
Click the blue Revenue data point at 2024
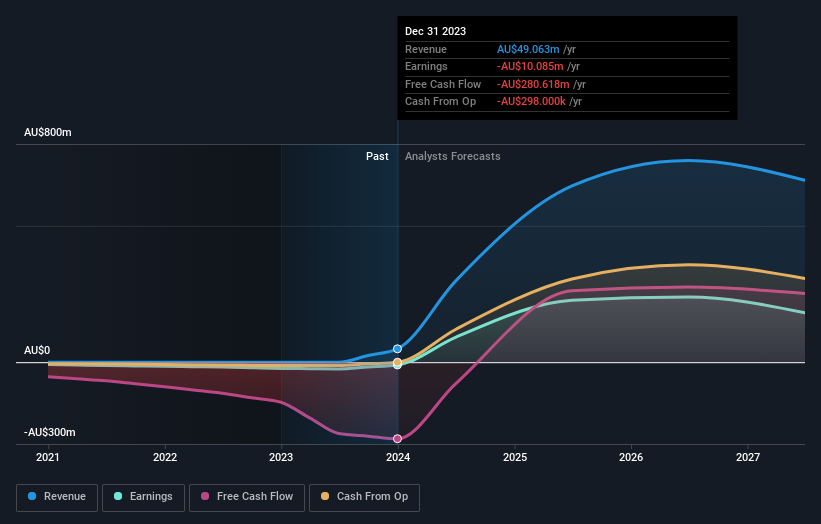(x=397, y=349)
